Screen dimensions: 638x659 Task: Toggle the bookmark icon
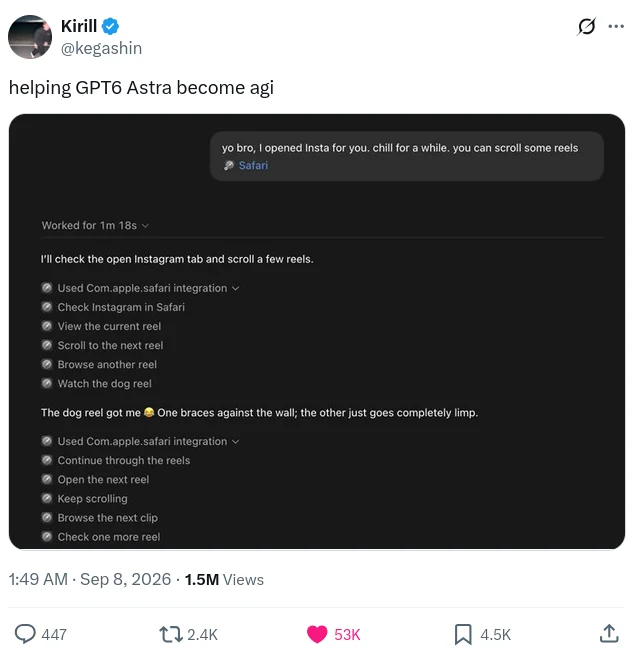[x=463, y=635]
